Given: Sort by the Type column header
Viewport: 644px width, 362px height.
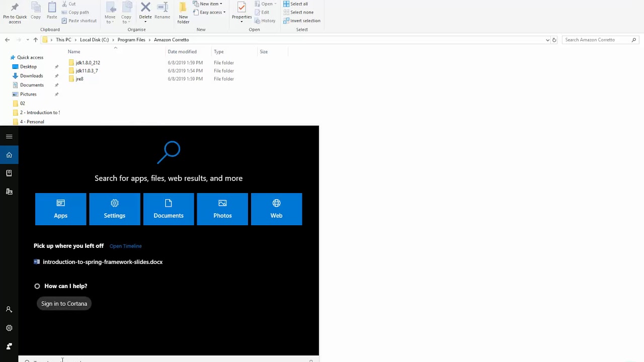Looking at the screenshot, I should 219,52.
